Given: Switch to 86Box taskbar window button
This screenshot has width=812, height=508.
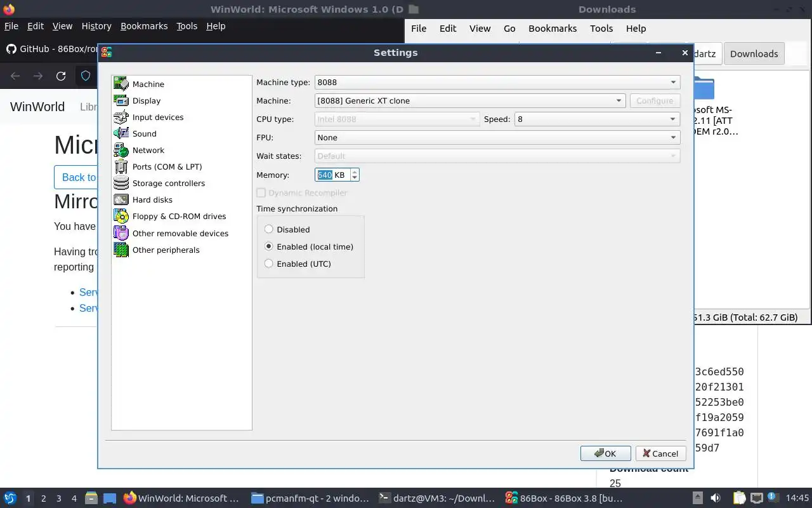Looking at the screenshot, I should click(563, 498).
